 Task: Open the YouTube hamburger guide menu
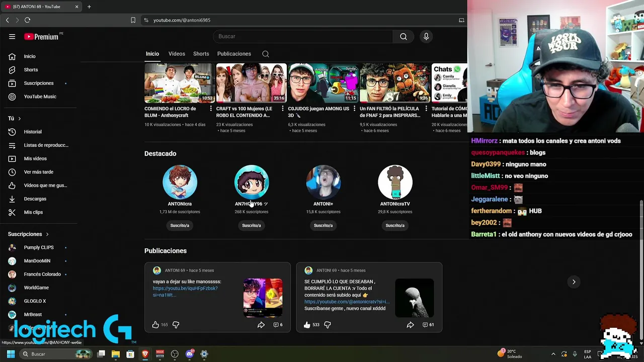pos(12,36)
